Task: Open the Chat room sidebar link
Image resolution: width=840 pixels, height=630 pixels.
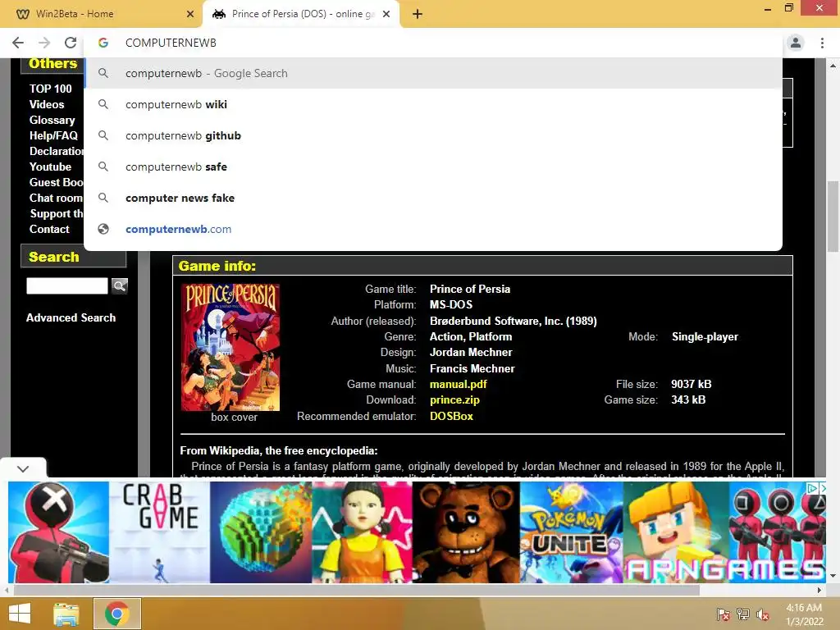Action: point(57,198)
